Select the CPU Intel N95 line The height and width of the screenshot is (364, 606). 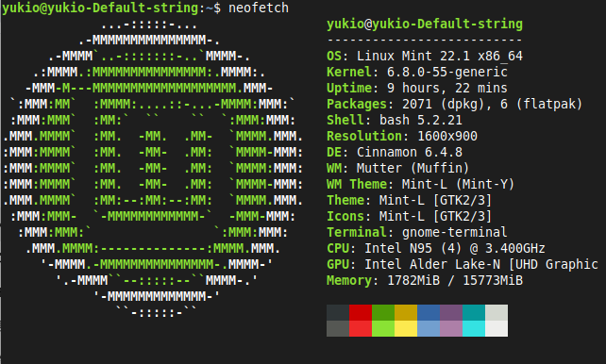tap(436, 248)
